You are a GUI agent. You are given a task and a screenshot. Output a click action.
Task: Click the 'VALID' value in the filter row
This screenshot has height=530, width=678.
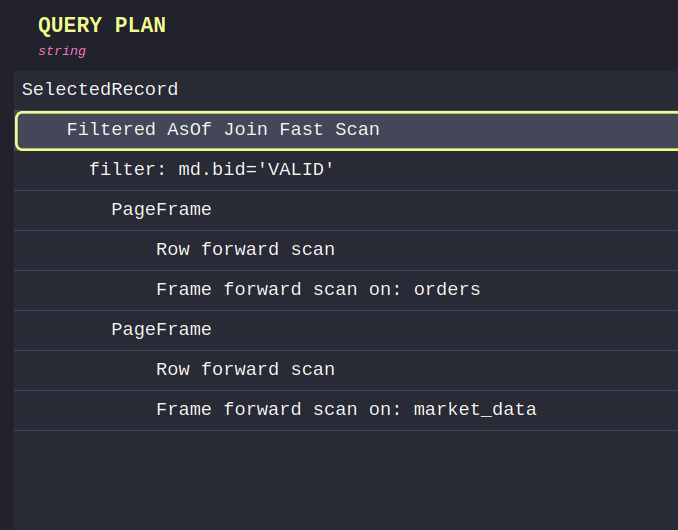(x=295, y=170)
